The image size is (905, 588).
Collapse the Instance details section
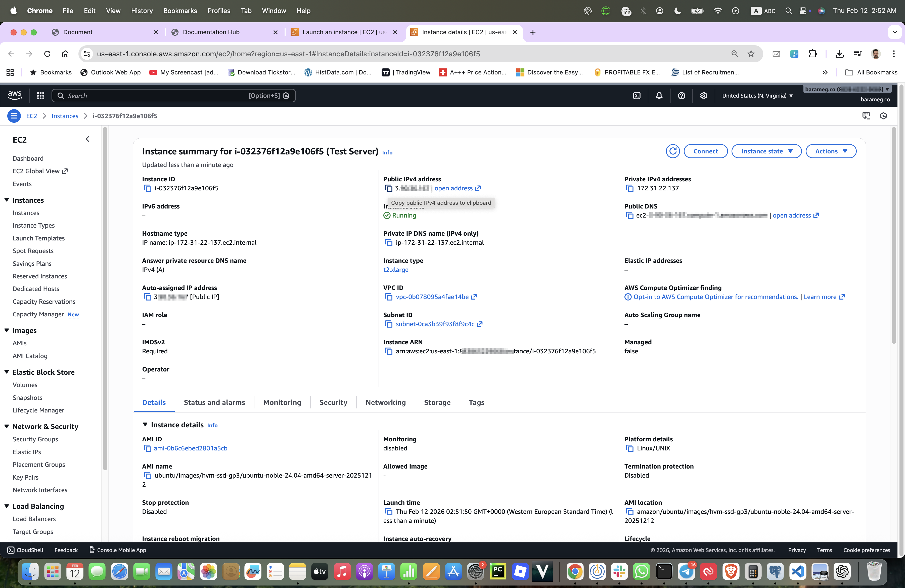tap(145, 425)
